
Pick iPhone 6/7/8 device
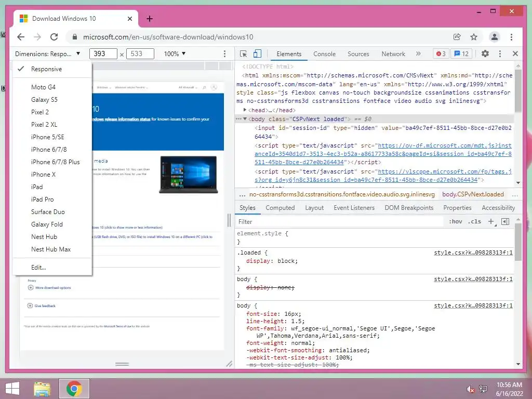pyautogui.click(x=52, y=150)
